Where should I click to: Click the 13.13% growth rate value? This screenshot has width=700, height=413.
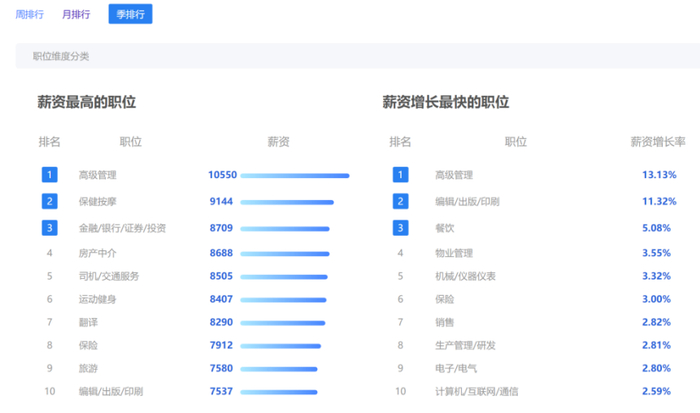659,175
